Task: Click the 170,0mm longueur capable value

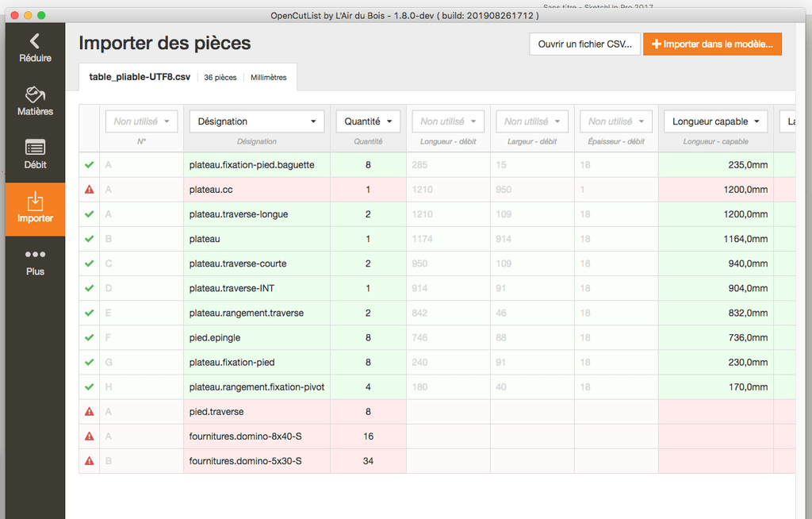Action: coord(748,386)
